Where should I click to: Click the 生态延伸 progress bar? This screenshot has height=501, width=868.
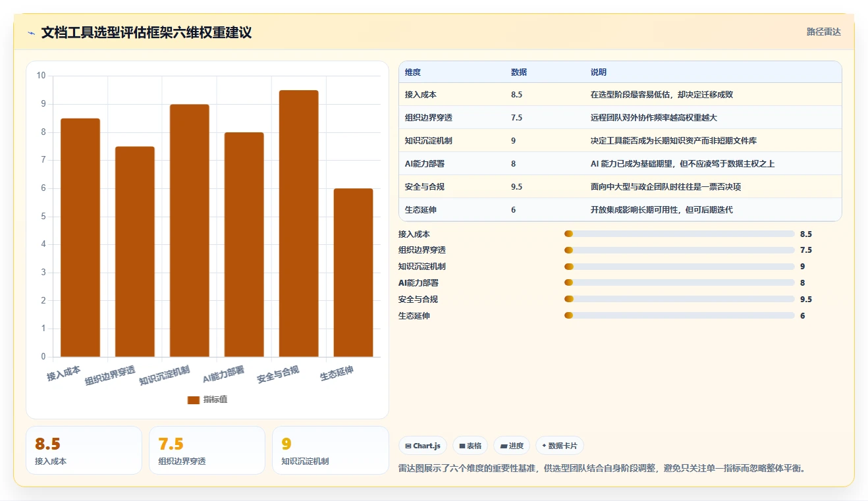[680, 315]
